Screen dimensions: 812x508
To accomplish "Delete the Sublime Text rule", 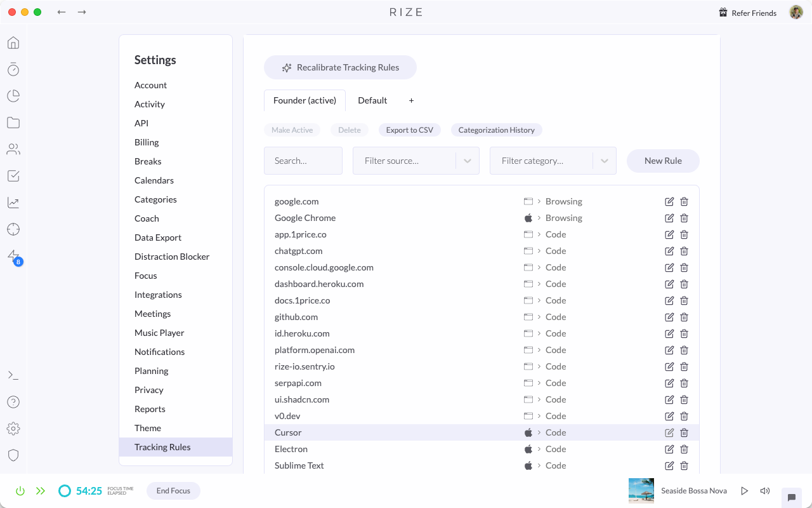I will [x=684, y=465].
